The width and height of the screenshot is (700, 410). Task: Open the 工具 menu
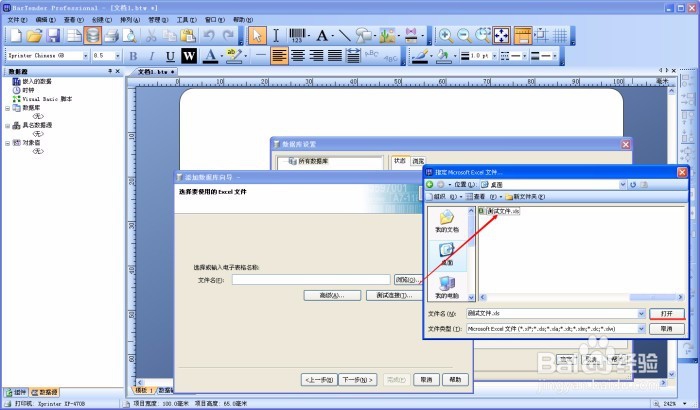pos(186,20)
